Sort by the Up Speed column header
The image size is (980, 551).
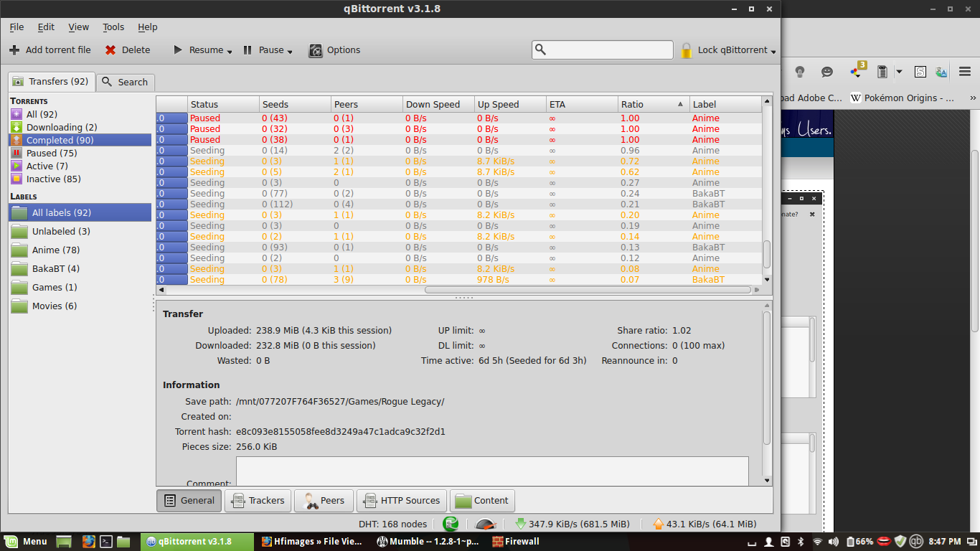[510, 105]
